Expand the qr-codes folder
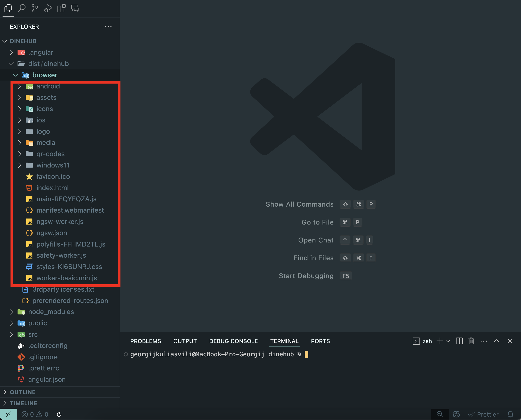The width and height of the screenshot is (521, 420). click(x=60, y=154)
